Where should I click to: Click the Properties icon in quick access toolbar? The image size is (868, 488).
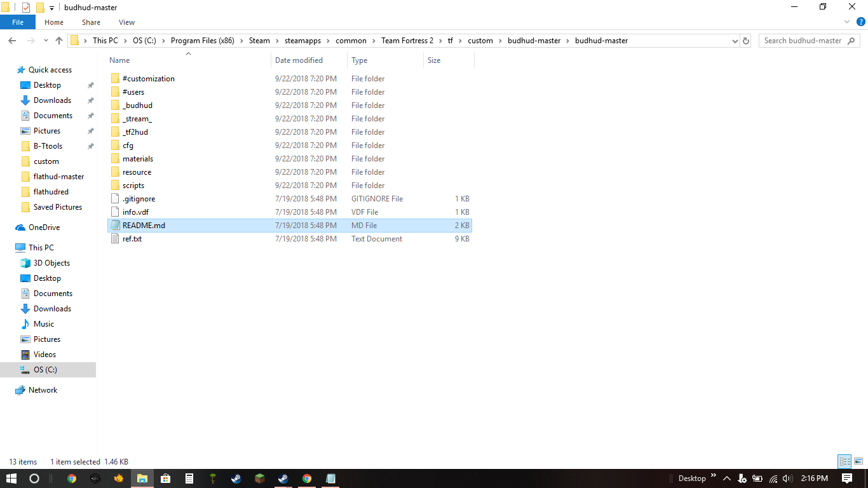click(x=26, y=8)
